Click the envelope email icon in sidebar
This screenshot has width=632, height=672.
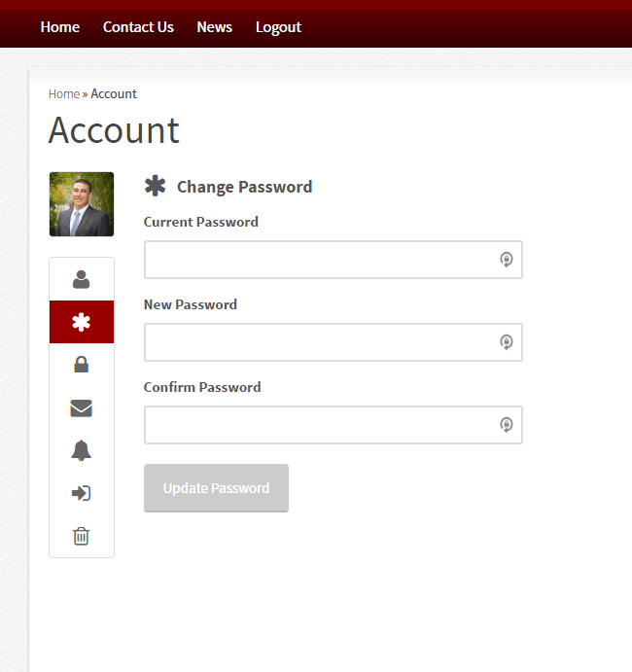click(82, 408)
